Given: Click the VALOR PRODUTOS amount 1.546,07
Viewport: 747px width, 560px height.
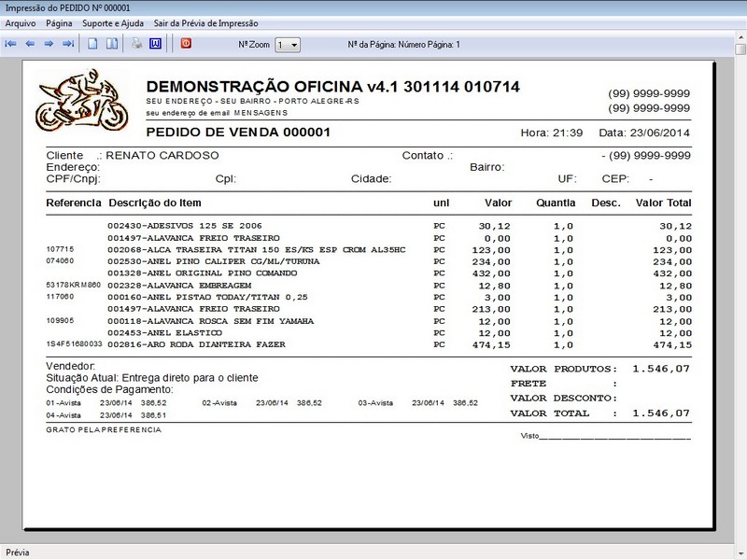Looking at the screenshot, I should (661, 369).
